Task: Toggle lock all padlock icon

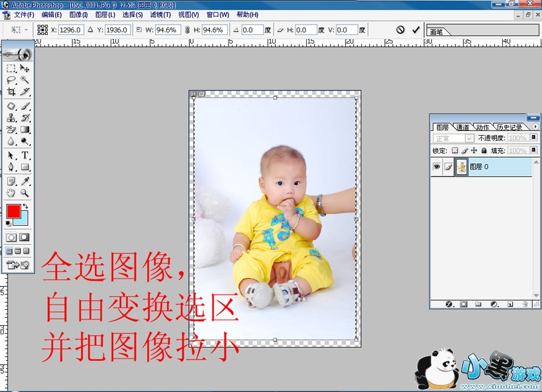Action: (484, 150)
